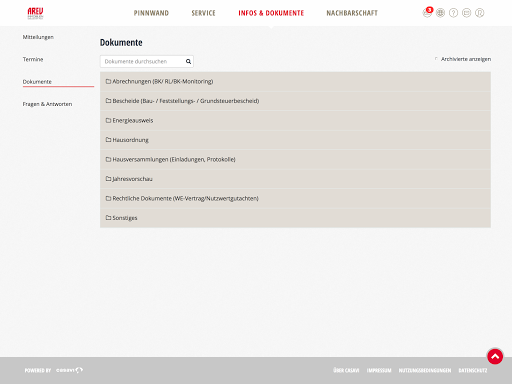512x384 pixels.
Task: Open the Bescheide folder
Action: coord(295,101)
